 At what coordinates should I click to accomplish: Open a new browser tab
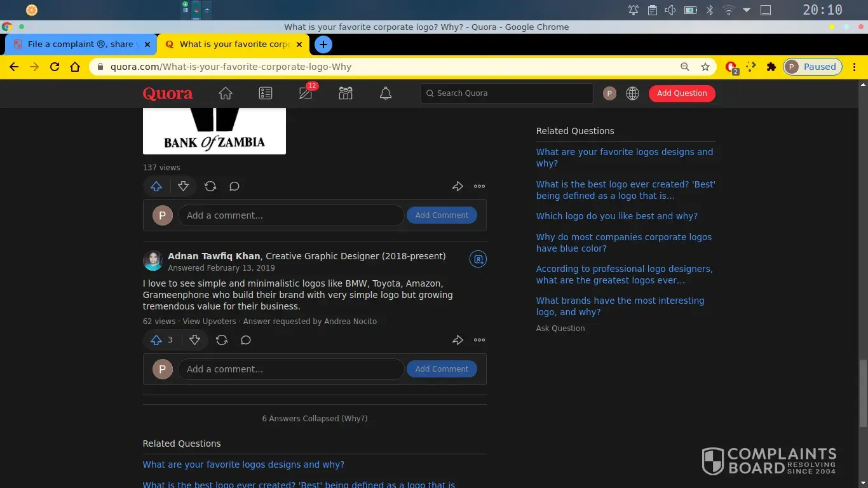tap(323, 44)
